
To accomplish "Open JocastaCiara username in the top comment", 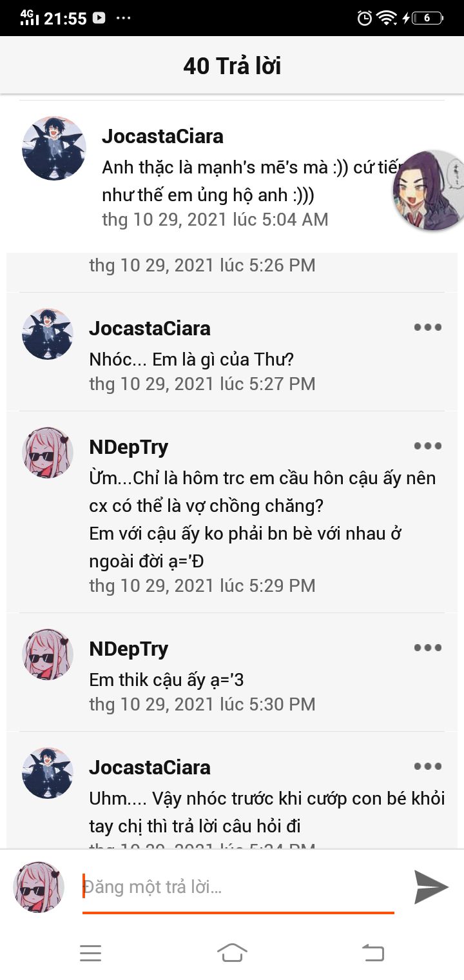I will pos(162,136).
